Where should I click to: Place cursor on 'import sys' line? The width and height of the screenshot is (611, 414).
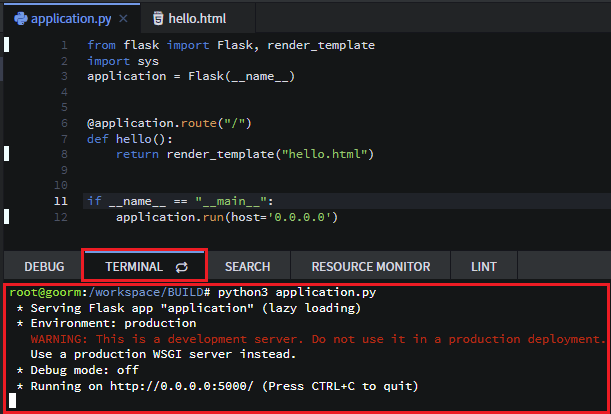123,61
